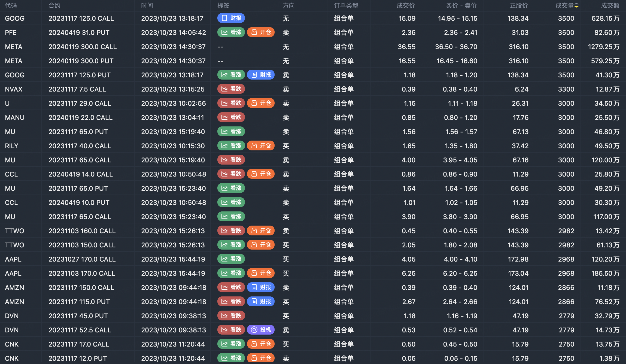Click the 组合单 order type in PFE row
The width and height of the screenshot is (626, 364).
(344, 33)
